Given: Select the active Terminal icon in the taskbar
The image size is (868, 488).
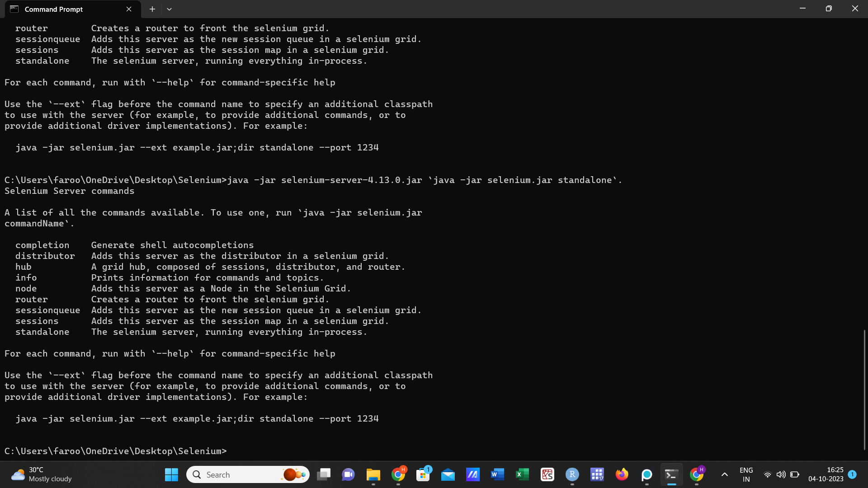Looking at the screenshot, I should pos(672,474).
